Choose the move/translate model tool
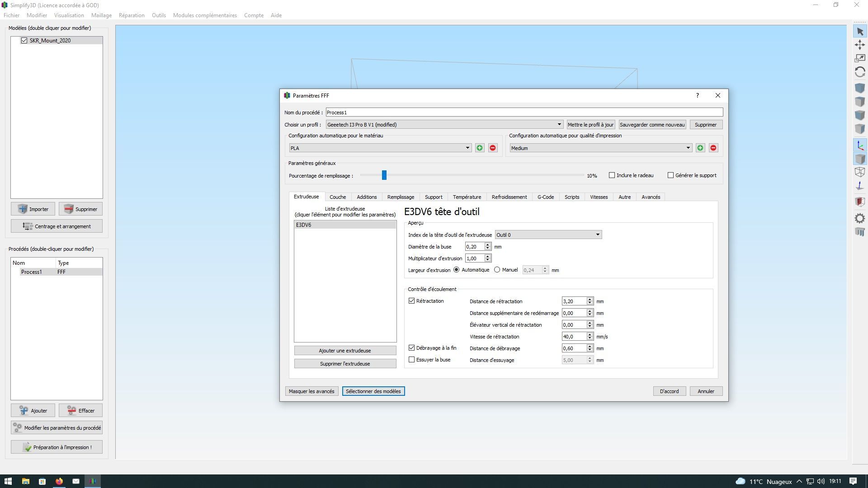Screen dimensions: 868x488 [x=860, y=45]
